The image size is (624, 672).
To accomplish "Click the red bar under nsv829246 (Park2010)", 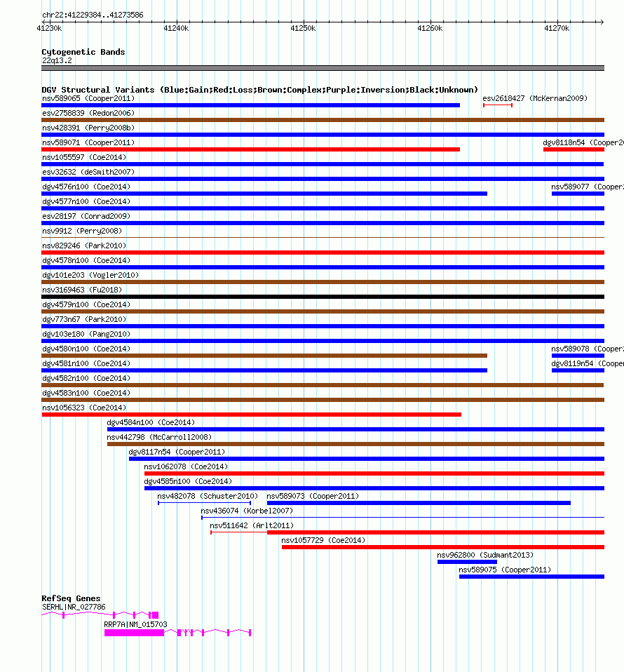I will [x=323, y=253].
